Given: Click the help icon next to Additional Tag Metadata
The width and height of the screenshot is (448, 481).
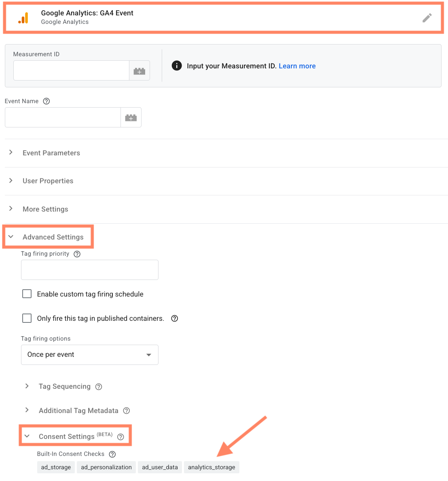Looking at the screenshot, I should click(127, 411).
